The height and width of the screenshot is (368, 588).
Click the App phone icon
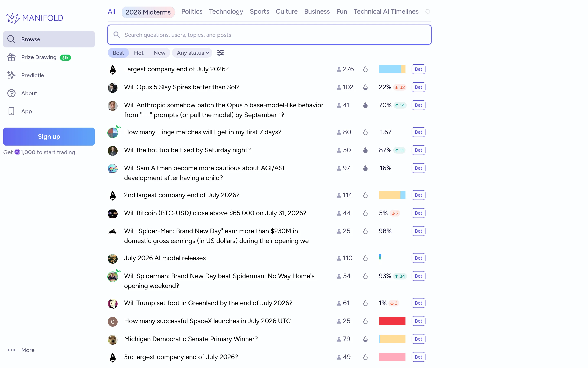click(x=11, y=111)
